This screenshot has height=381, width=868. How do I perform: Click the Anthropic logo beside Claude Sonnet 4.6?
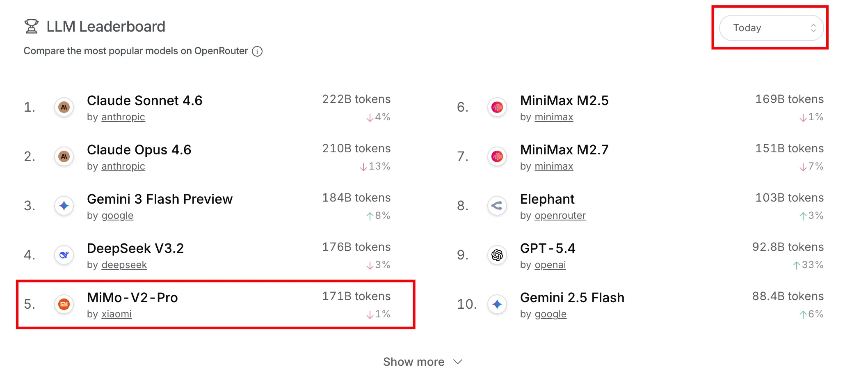point(64,108)
